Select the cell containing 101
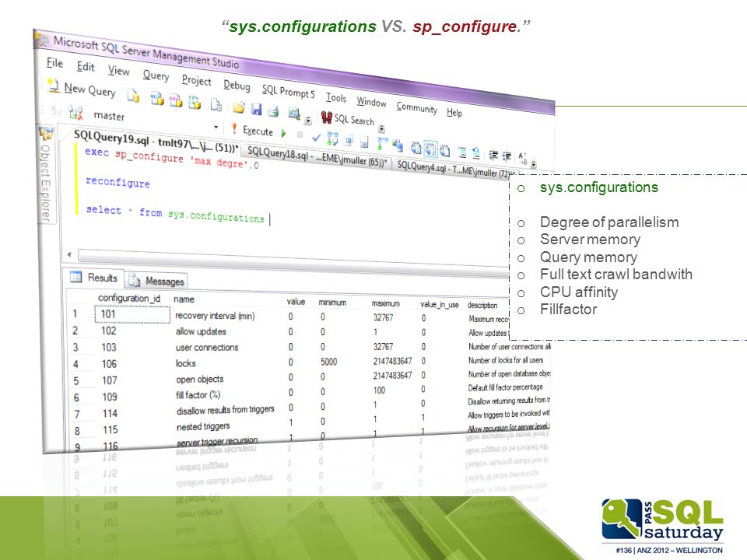The width and height of the screenshot is (747, 560). [132, 314]
